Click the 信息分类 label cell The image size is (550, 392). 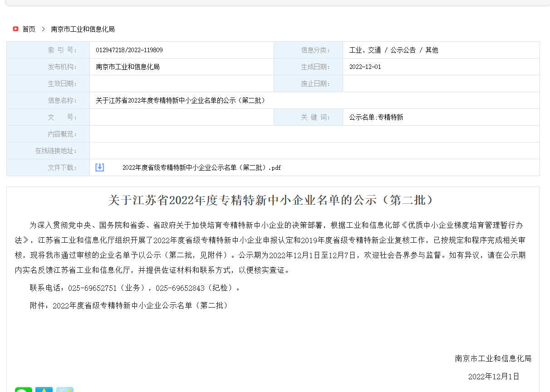308,50
